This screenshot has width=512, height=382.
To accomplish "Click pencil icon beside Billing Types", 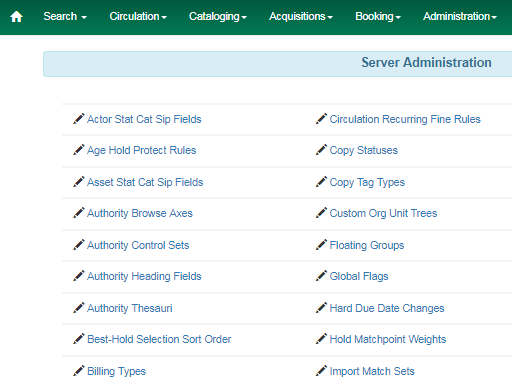I will pos(79,371).
